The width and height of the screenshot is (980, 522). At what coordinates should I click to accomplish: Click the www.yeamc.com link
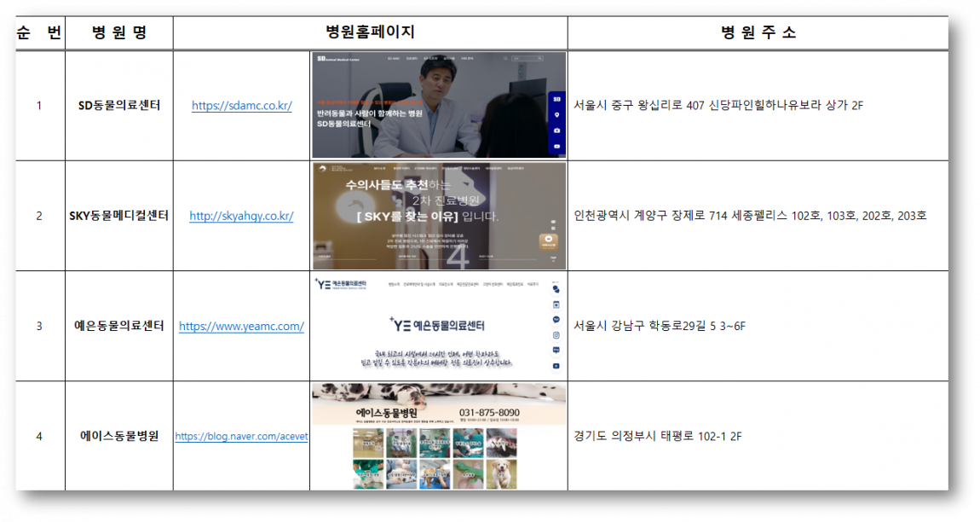(x=241, y=327)
